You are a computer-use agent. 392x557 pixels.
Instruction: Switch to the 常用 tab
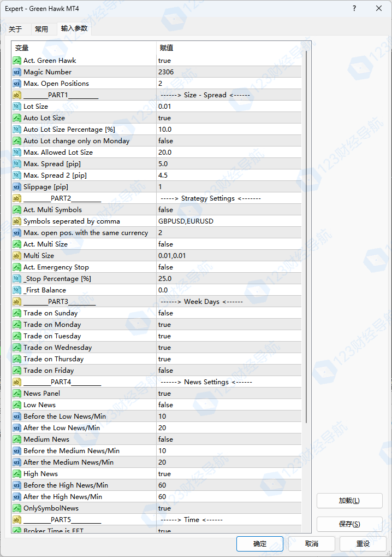pos(41,29)
